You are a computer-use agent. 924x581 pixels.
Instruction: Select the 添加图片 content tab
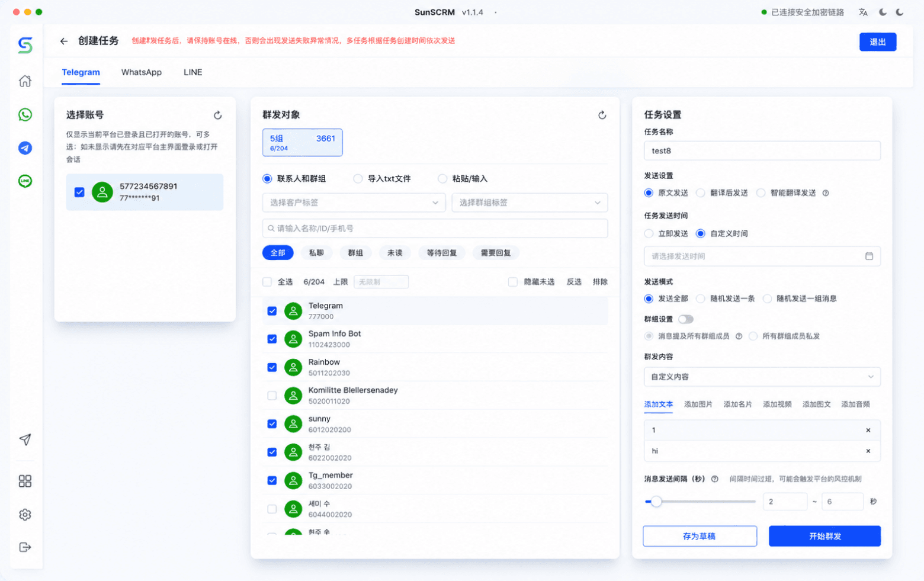(698, 405)
